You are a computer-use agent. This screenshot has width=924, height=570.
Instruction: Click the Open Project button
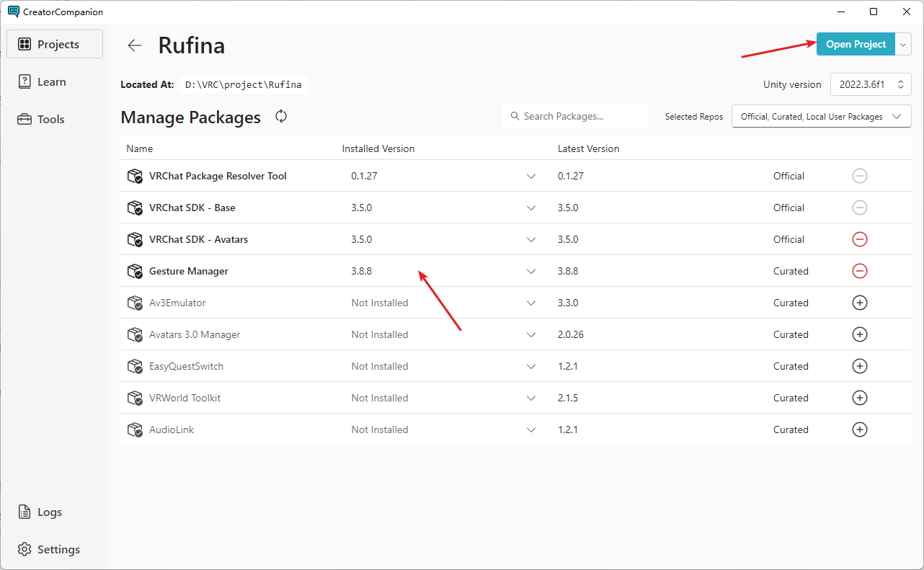(856, 45)
